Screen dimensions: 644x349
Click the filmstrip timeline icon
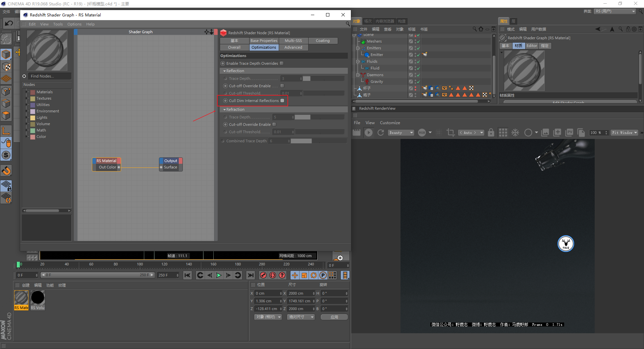click(x=345, y=275)
